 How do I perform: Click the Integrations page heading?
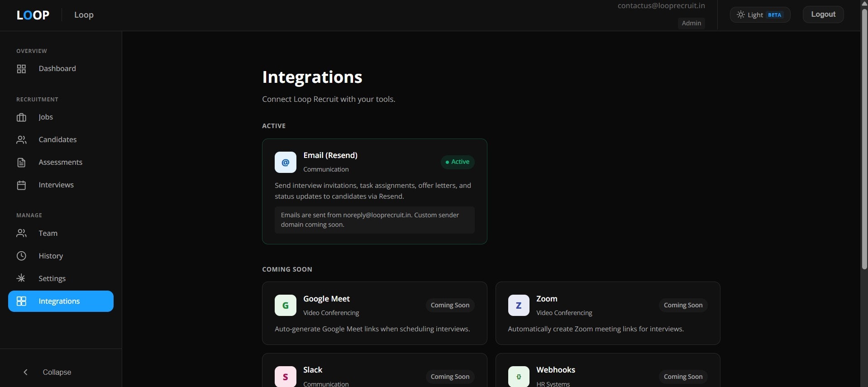(x=312, y=77)
